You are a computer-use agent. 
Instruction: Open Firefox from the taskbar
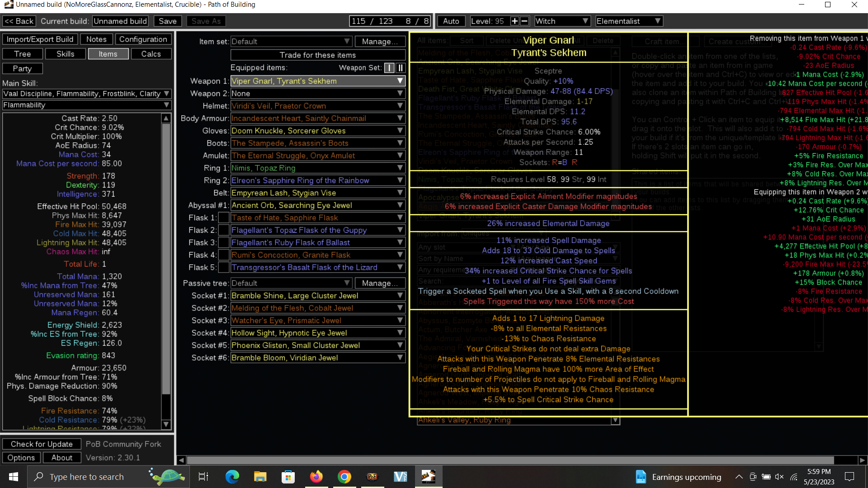(316, 477)
